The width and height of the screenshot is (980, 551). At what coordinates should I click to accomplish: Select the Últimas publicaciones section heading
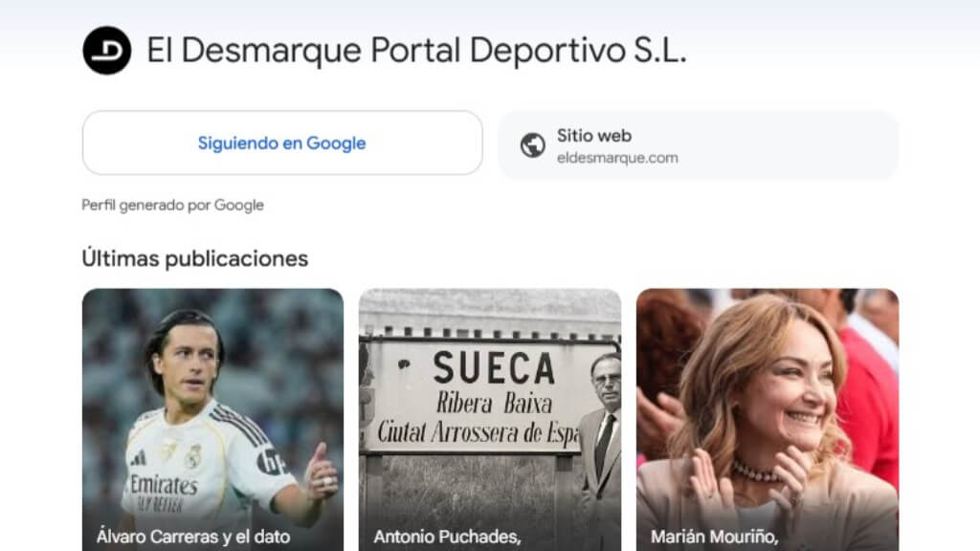pos(195,258)
